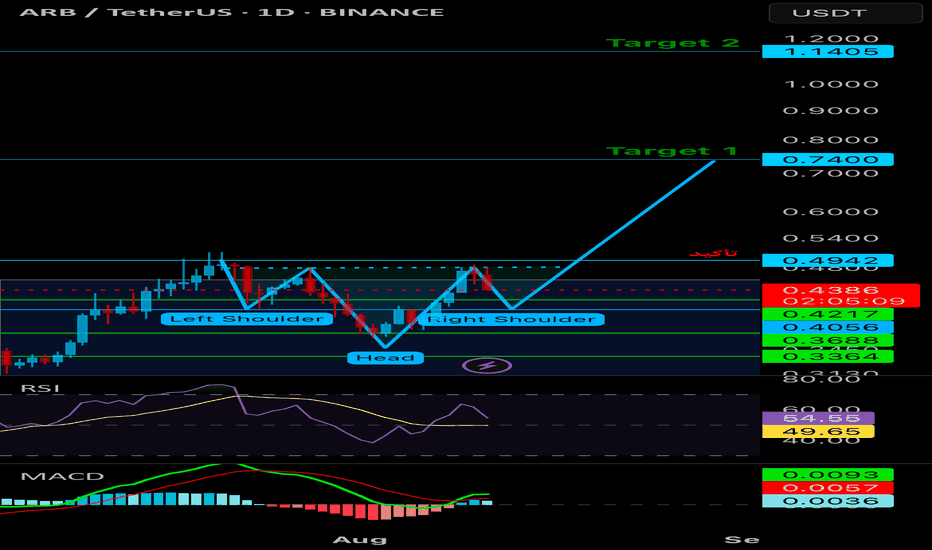Viewport: 932px width, 550px height.
Task: Click the yellow RSI MA 49.65 label
Action: point(818,432)
